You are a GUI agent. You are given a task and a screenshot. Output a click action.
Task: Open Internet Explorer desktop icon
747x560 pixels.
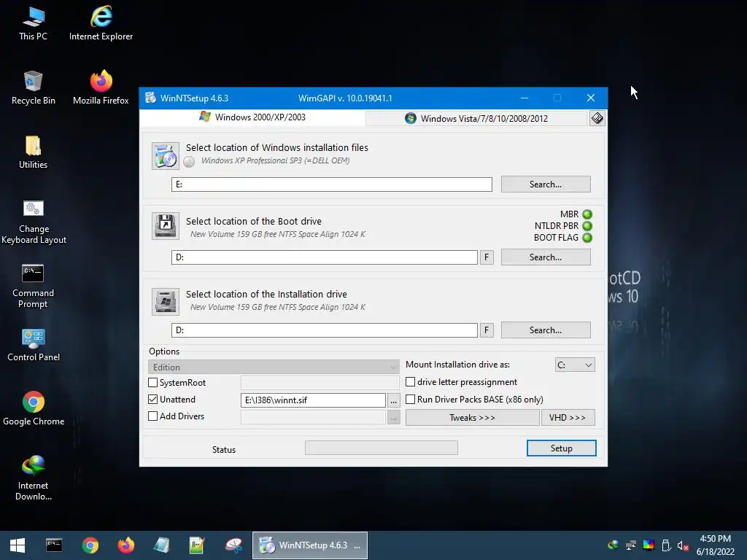click(101, 24)
